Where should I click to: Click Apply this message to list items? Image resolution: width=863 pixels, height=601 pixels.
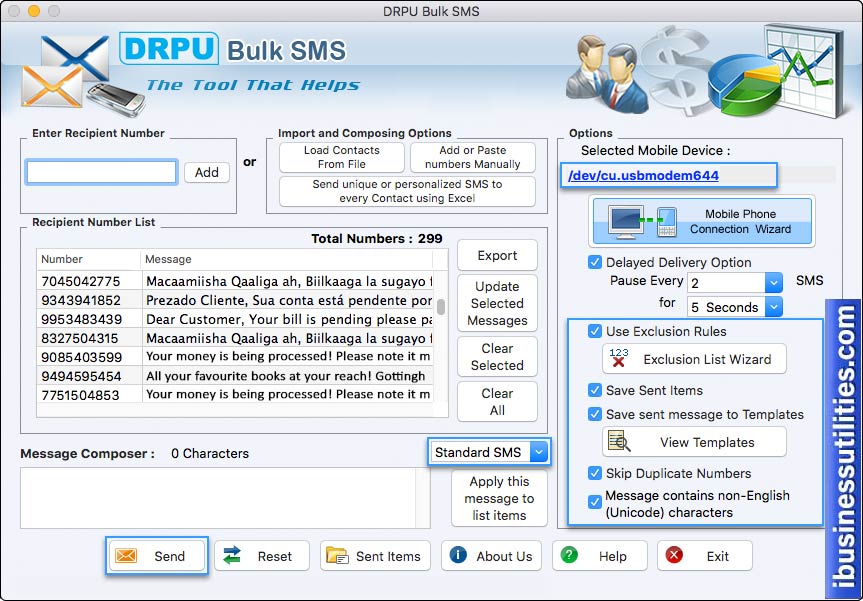click(499, 498)
